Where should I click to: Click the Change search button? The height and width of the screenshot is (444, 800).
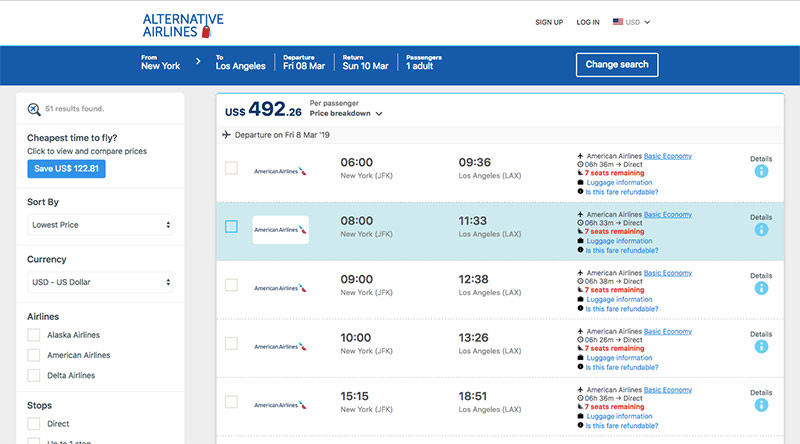point(617,65)
